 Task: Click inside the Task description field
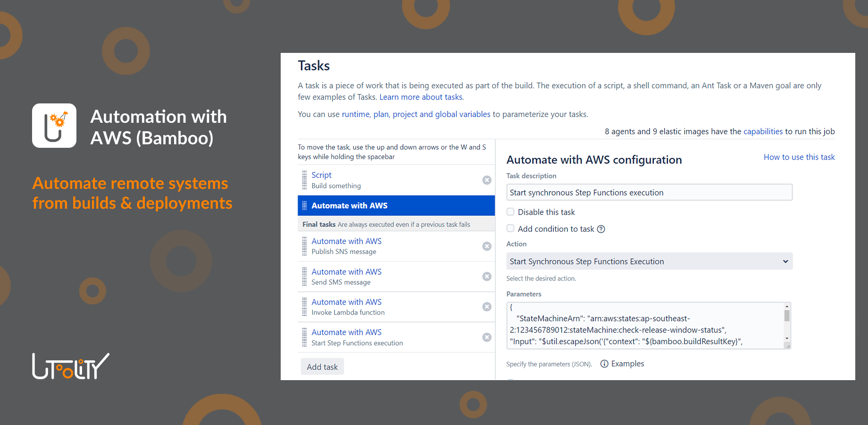[649, 192]
